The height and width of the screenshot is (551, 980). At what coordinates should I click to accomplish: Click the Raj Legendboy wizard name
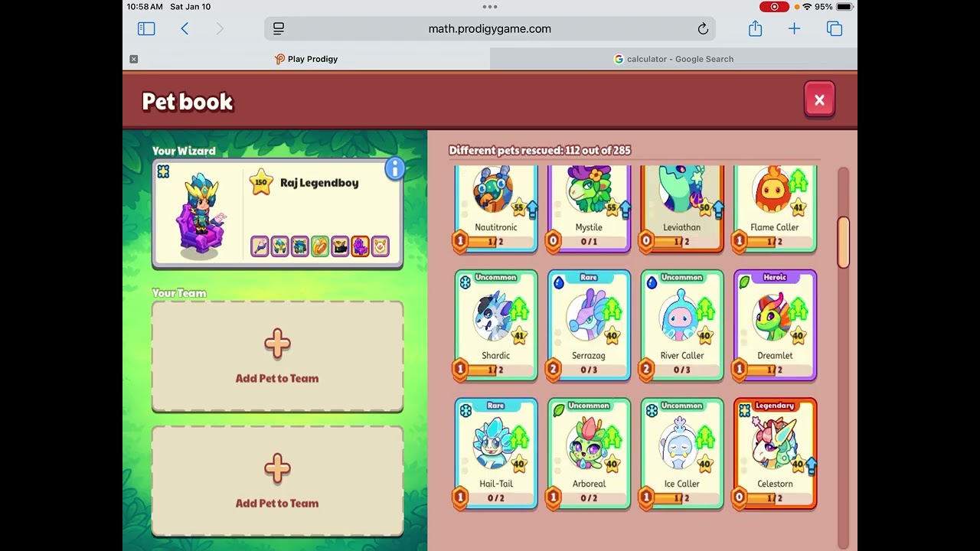[319, 183]
